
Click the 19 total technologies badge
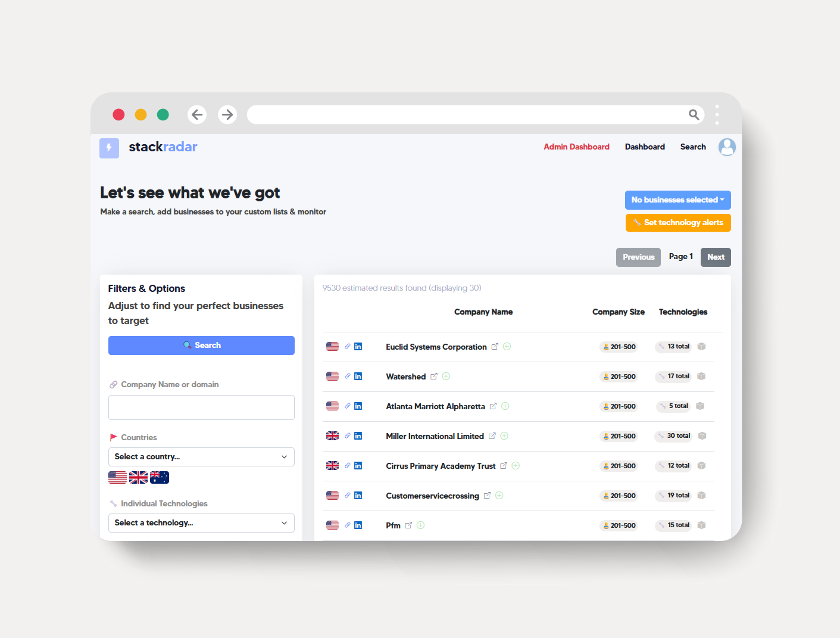pyautogui.click(x=673, y=496)
